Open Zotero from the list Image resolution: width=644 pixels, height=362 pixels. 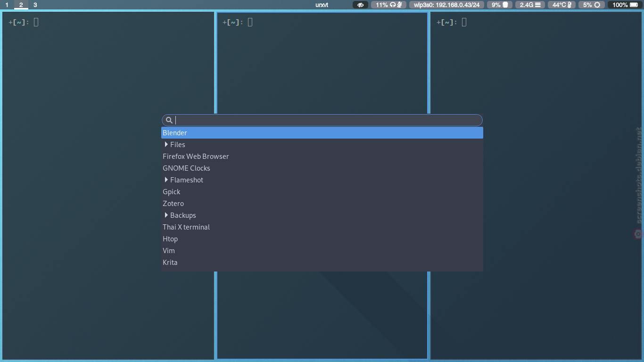click(322, 204)
